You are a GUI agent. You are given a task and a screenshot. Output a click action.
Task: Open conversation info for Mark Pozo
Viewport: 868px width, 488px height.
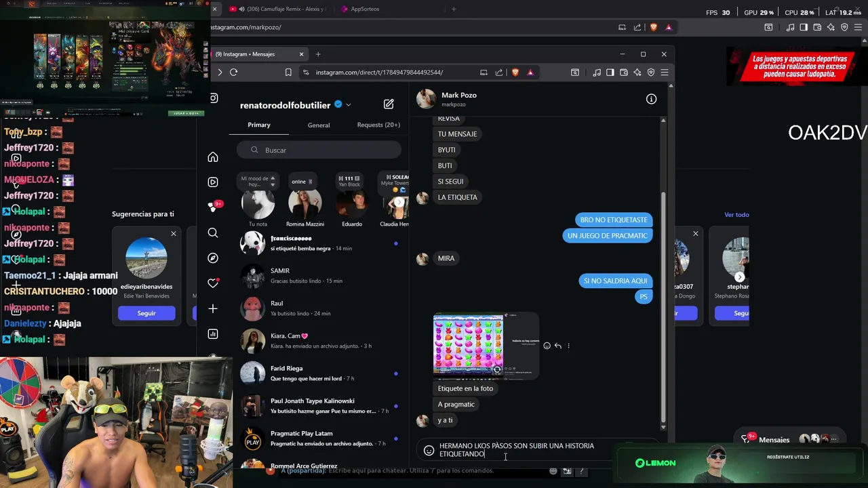pyautogui.click(x=651, y=99)
